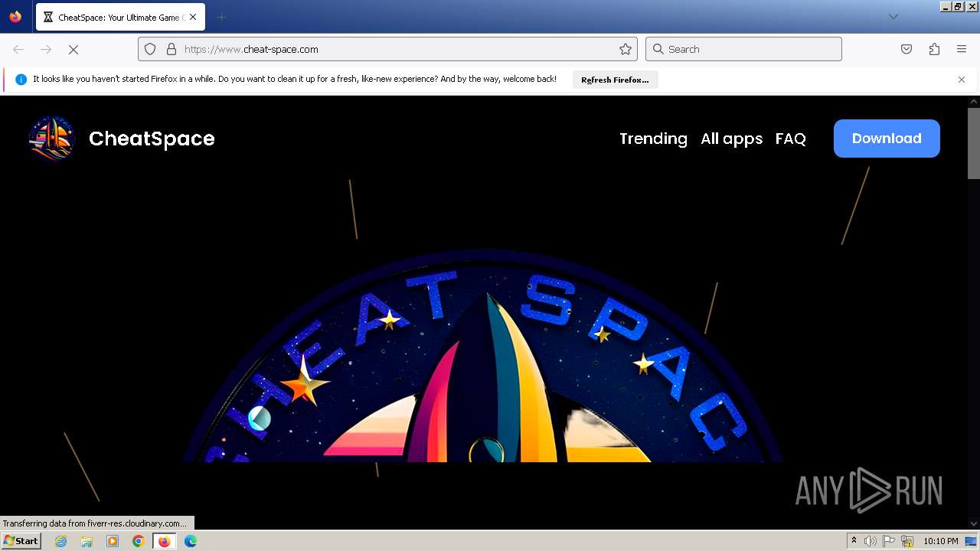Click the page vertical scrollbar thumb

(x=974, y=143)
